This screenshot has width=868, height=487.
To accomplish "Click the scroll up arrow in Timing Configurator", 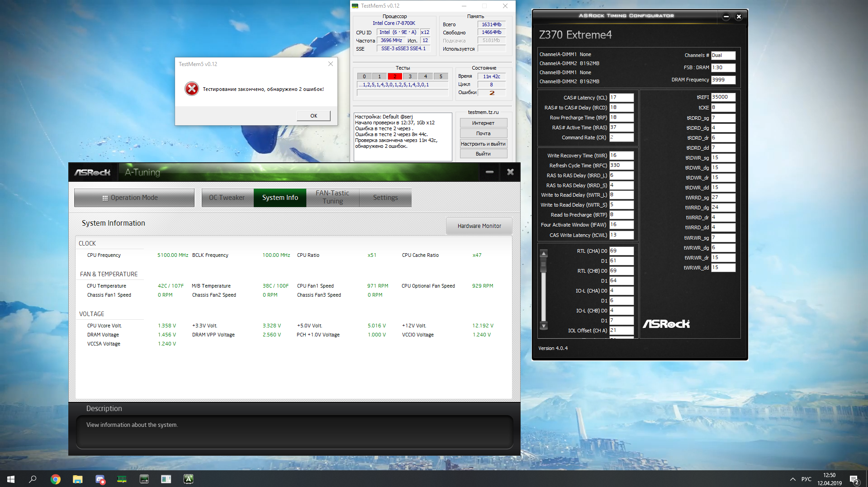I will 544,254.
